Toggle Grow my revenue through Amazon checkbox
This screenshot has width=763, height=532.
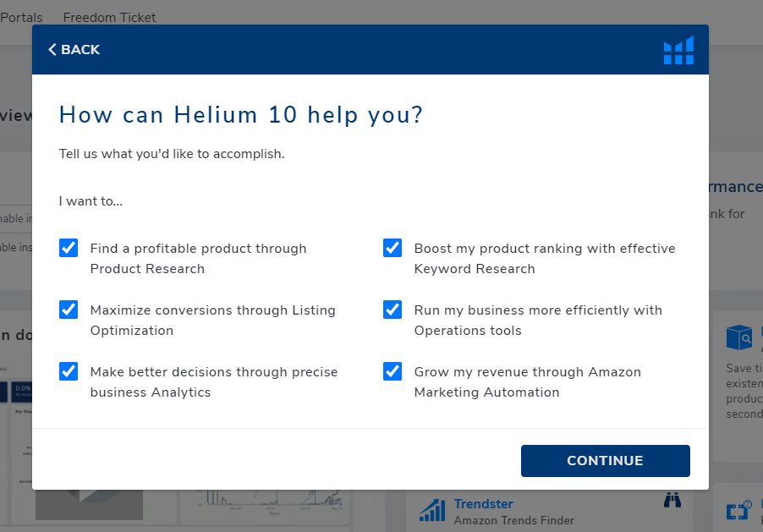coord(392,371)
